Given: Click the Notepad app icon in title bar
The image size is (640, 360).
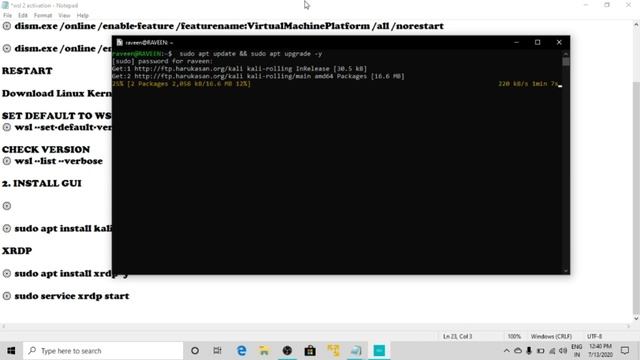Looking at the screenshot, I should pos(5,5).
